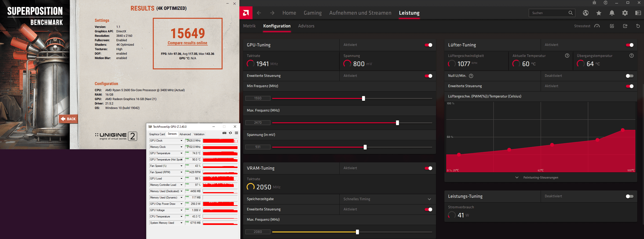Open GPU-Z Advanced tab
644x239 pixels.
coord(185,134)
